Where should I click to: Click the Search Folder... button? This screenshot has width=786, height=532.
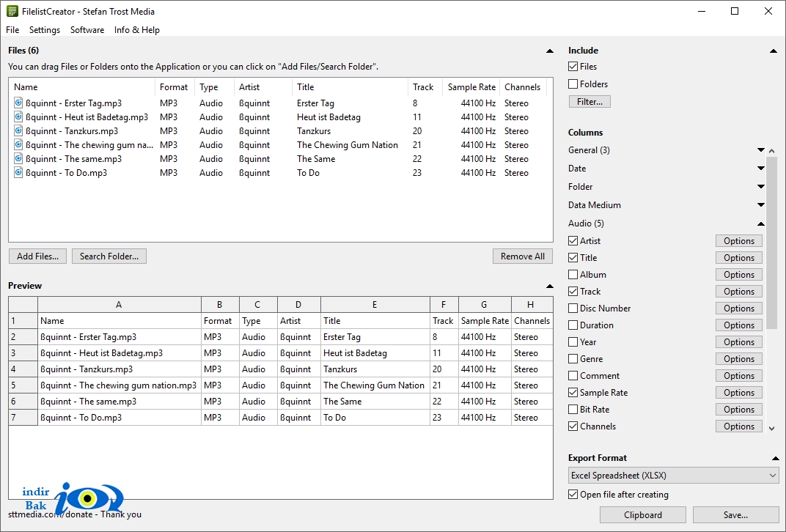pyautogui.click(x=109, y=256)
